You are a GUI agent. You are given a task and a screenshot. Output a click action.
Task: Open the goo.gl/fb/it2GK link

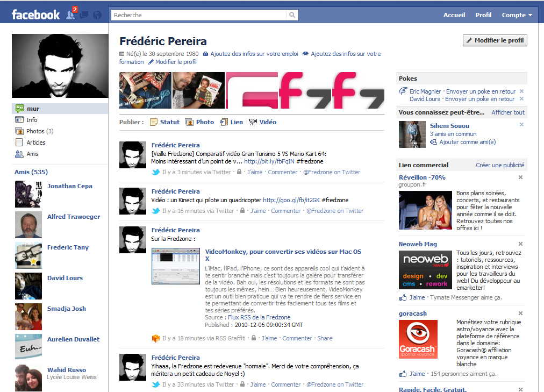[291, 200]
